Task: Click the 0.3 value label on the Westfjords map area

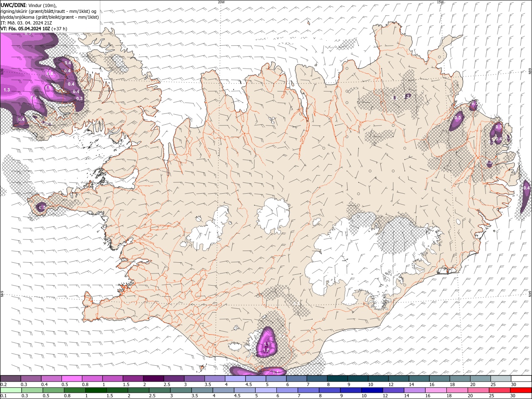Action: tap(79, 99)
